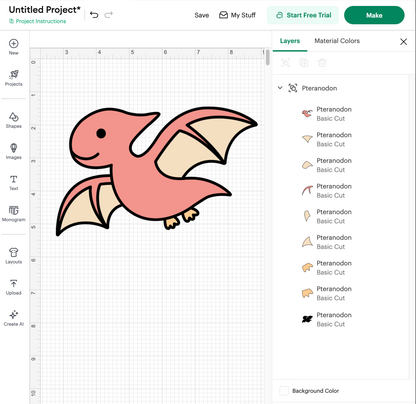This screenshot has width=416, height=404.
Task: Click the Redo arrow
Action: [x=109, y=15]
